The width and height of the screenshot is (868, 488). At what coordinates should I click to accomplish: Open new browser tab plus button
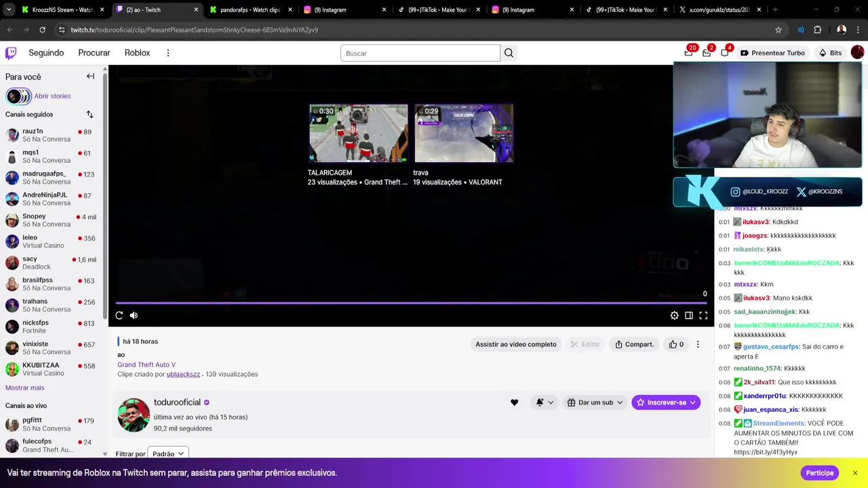coord(775,10)
